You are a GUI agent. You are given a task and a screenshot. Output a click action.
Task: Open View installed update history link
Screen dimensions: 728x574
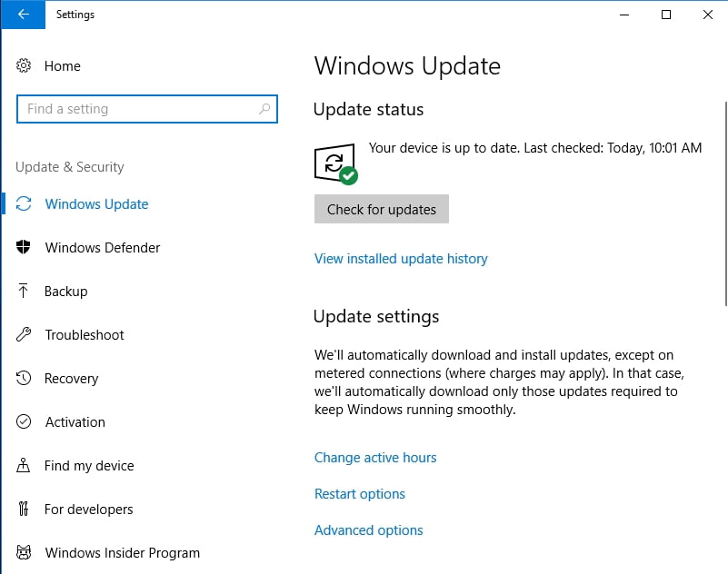coord(401,259)
